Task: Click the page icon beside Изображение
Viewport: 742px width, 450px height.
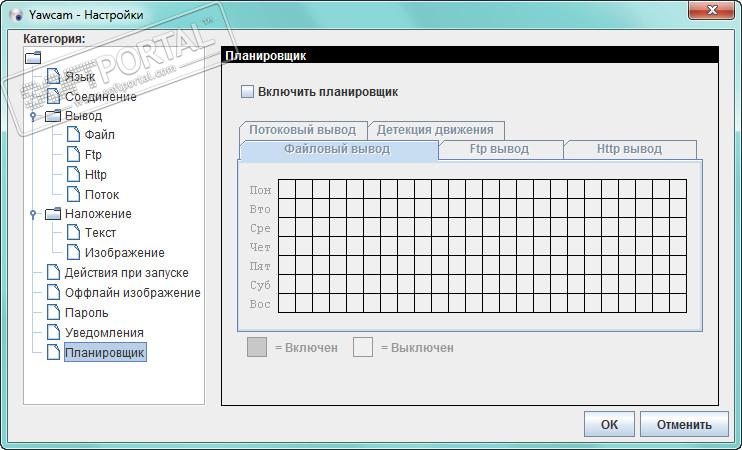Action: pyautogui.click(x=73, y=252)
